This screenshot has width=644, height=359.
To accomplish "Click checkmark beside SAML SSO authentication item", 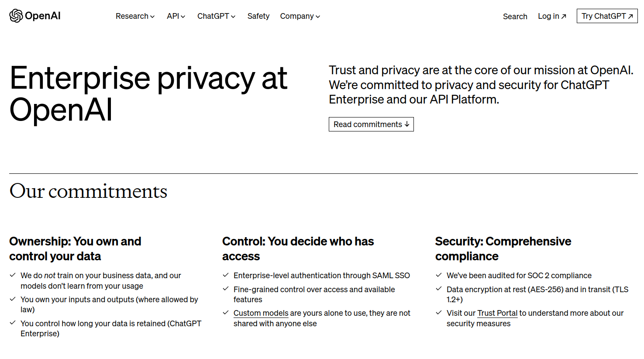I will (x=226, y=275).
